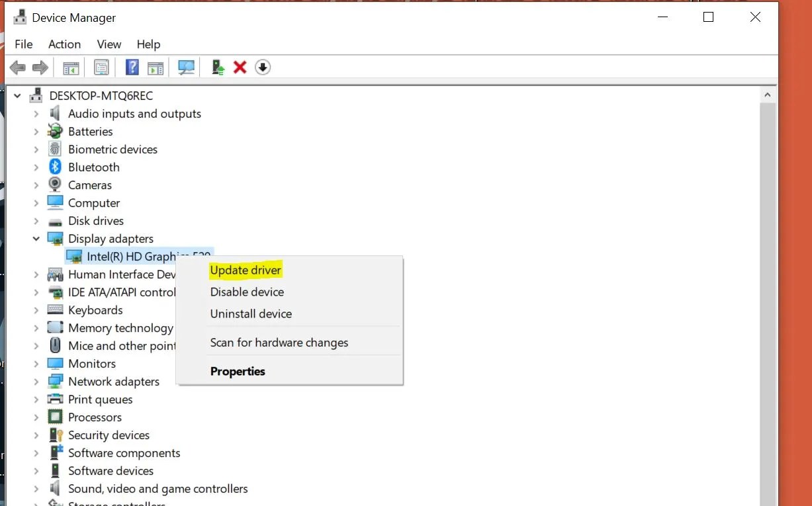Select the Computer tree row

(83, 203)
